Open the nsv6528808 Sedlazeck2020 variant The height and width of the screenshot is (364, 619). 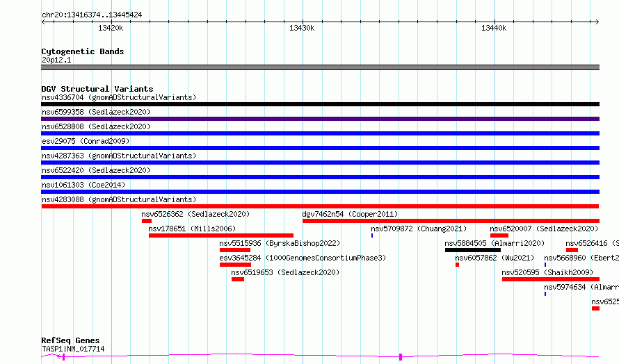point(96,126)
